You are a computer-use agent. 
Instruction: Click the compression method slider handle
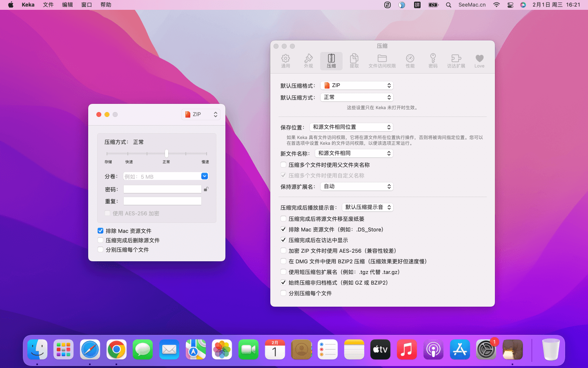tap(167, 153)
